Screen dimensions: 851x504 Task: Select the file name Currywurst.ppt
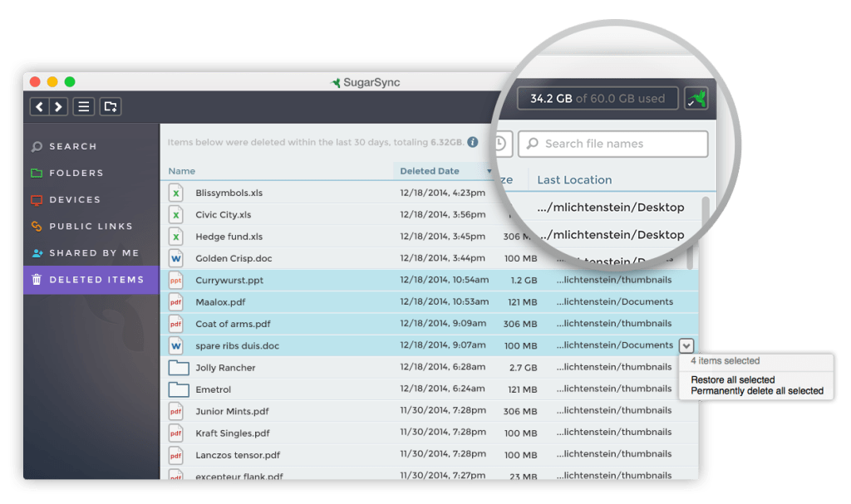click(229, 281)
